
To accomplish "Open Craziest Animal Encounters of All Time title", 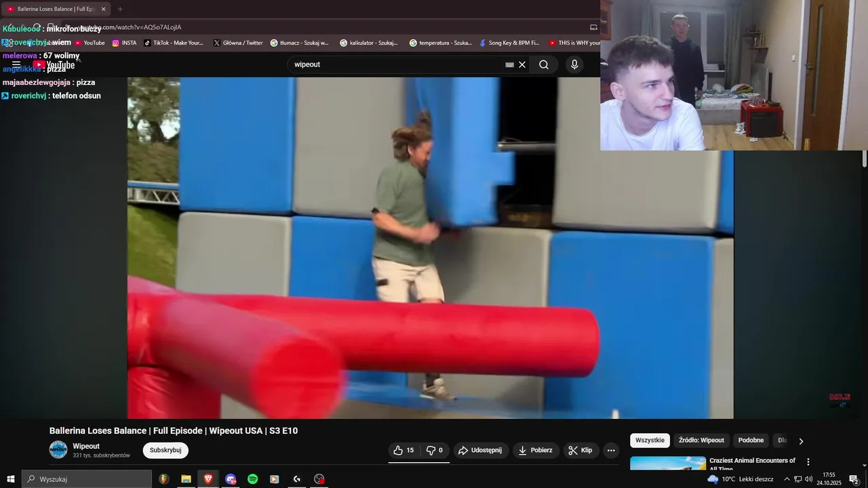I will coord(752,464).
